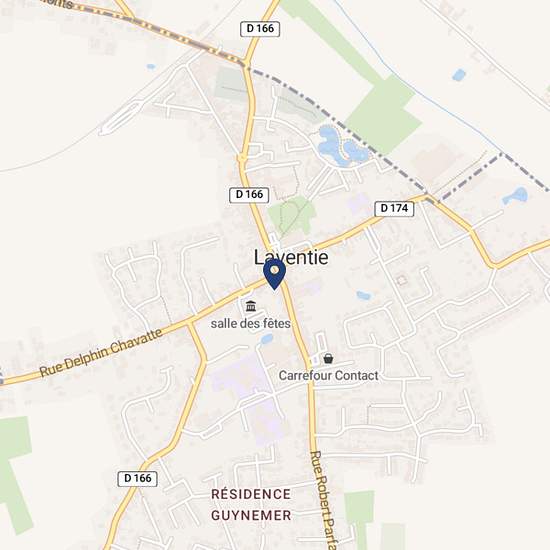The image size is (550, 550).
Task: Click the small blue pond below salle des fêtes
Action: (x=267, y=339)
